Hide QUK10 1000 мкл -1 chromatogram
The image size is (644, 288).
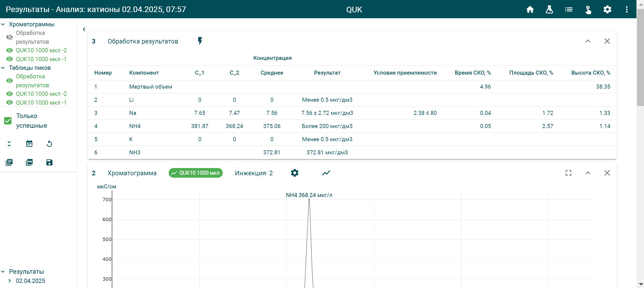(9, 59)
